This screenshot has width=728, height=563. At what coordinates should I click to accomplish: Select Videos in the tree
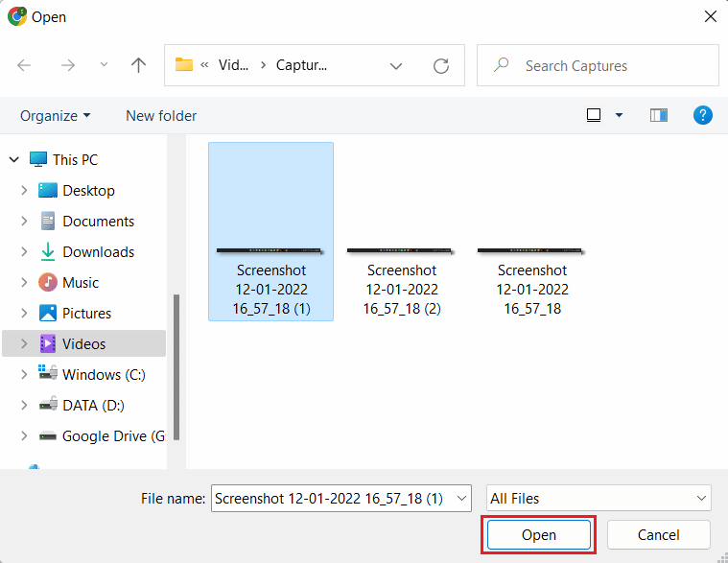tap(83, 343)
